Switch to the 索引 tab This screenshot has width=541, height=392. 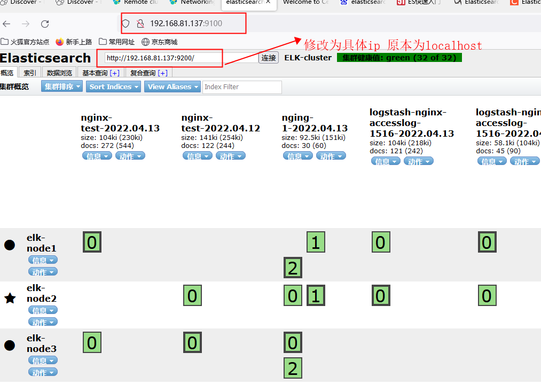(30, 73)
